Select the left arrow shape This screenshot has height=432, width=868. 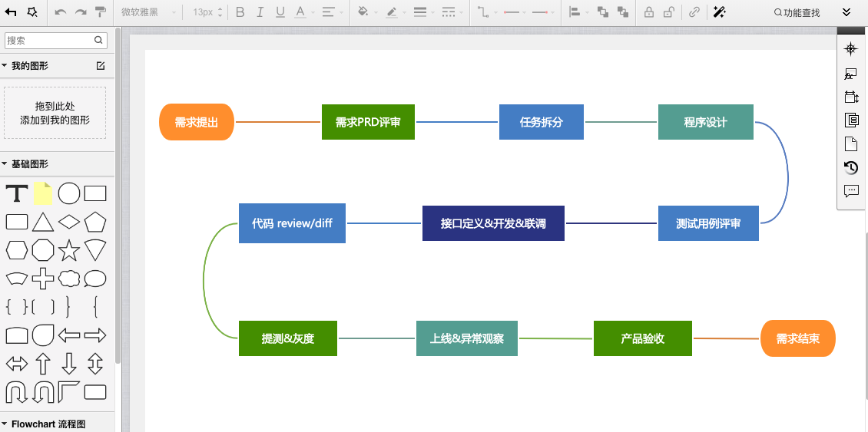(69, 335)
